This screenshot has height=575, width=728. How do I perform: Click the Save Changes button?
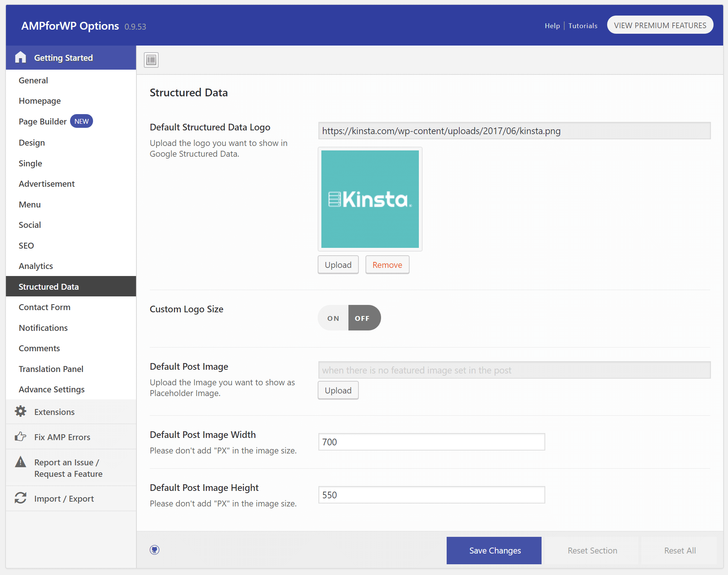494,550
